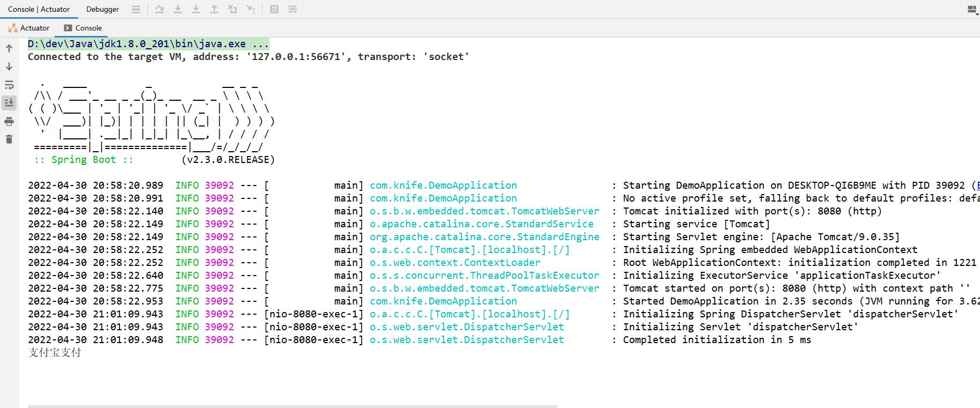
Task: Open the layout settings icon at top right
Action: tap(972, 9)
